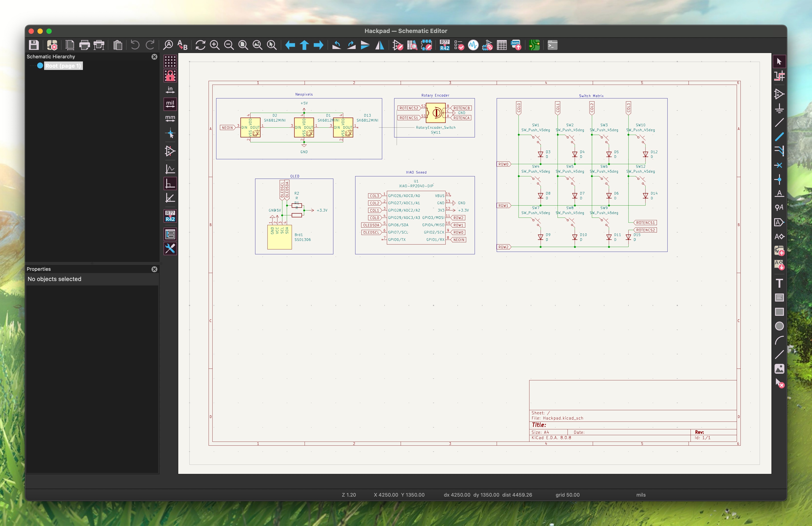Select the Add Text tool

click(x=779, y=283)
